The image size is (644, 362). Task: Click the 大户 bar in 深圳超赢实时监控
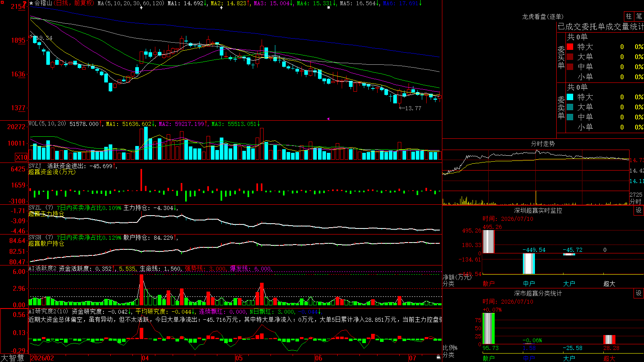click(569, 254)
